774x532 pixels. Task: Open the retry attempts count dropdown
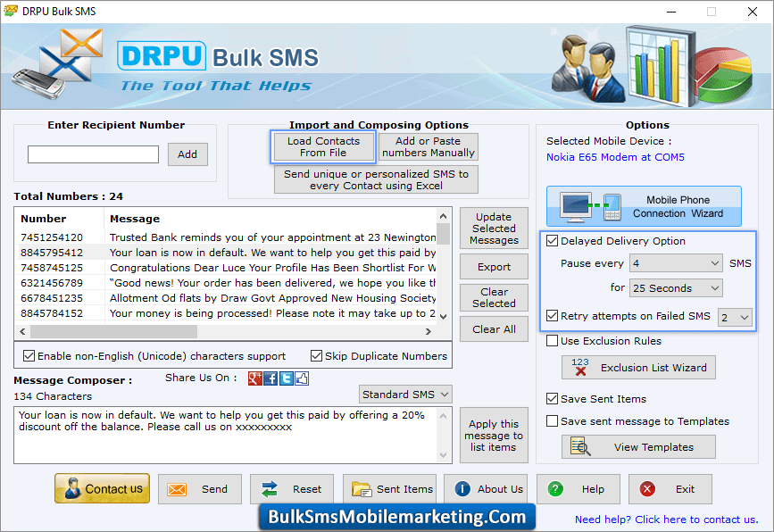coord(735,317)
